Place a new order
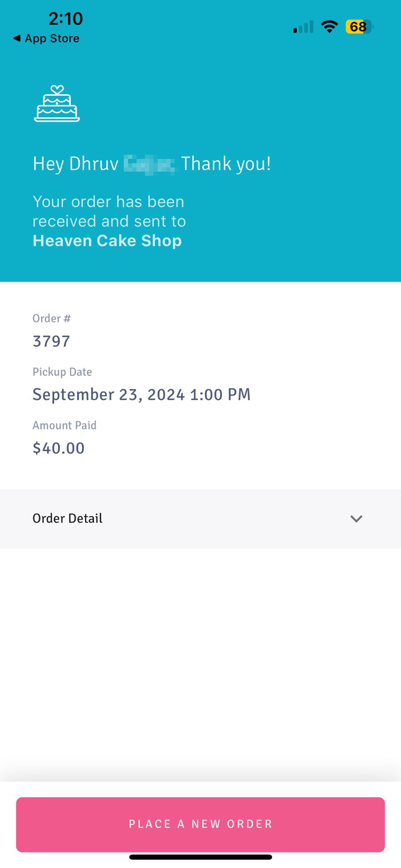This screenshot has height=868, width=401. pyautogui.click(x=200, y=824)
